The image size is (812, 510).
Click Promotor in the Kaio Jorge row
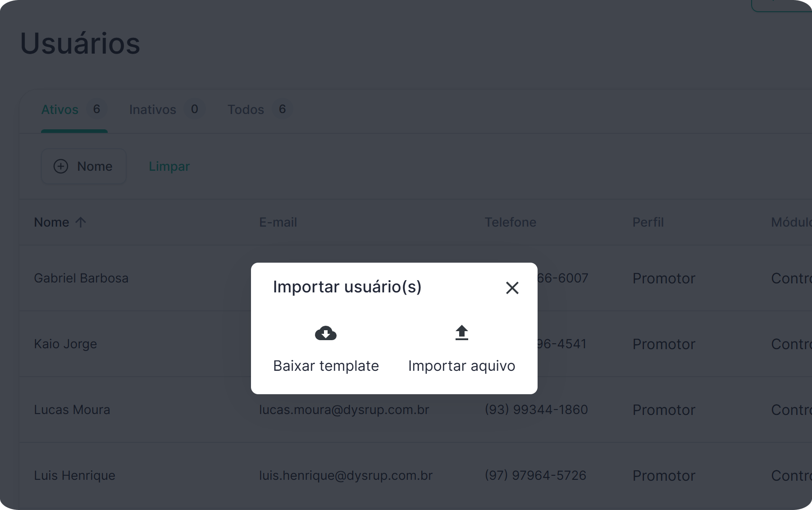pyautogui.click(x=664, y=344)
